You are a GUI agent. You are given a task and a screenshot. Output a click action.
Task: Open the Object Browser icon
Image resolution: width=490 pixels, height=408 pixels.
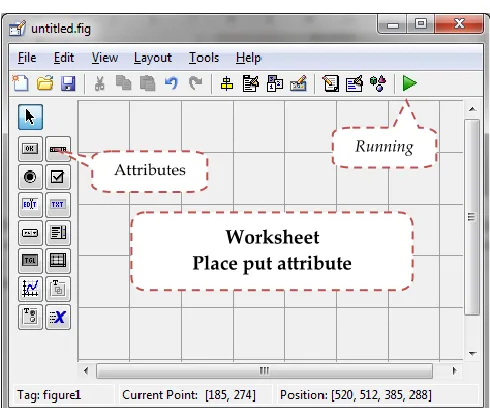click(378, 83)
